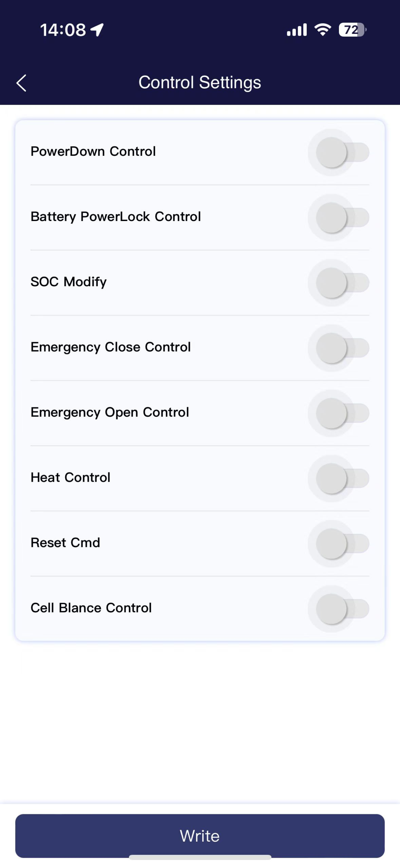Tap the battery level indicator
The height and width of the screenshot is (868, 400).
coord(353,30)
